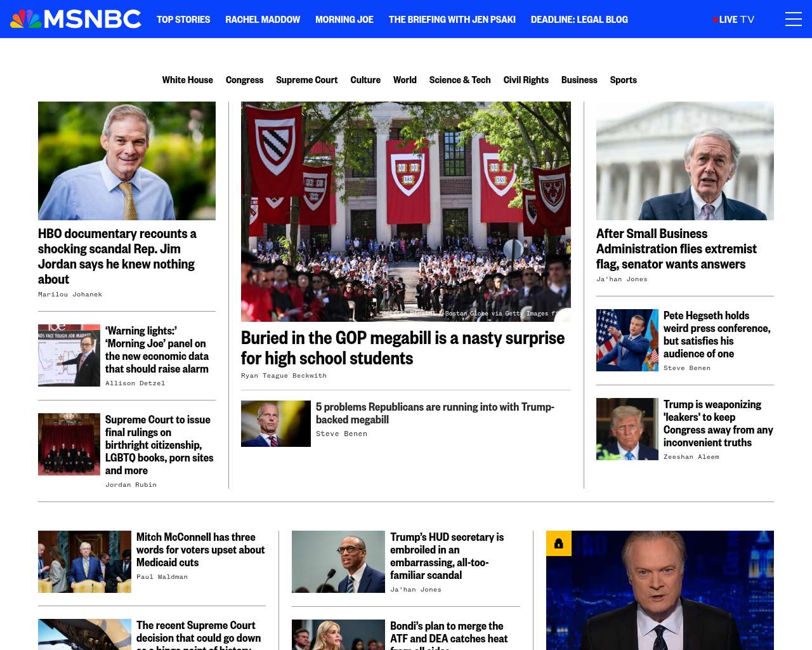Select Civil Rights topic
The image size is (812, 650).
[526, 80]
